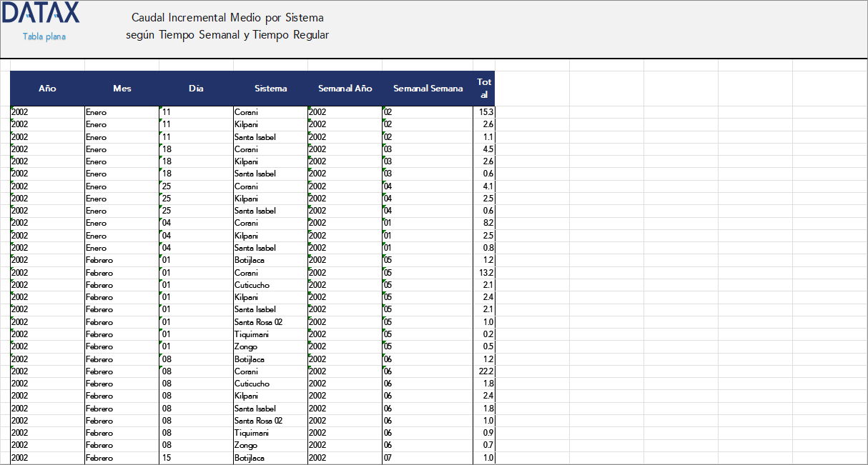Click the Semanal Año column header
Viewport: 868px width, 465px height.
[x=345, y=89]
